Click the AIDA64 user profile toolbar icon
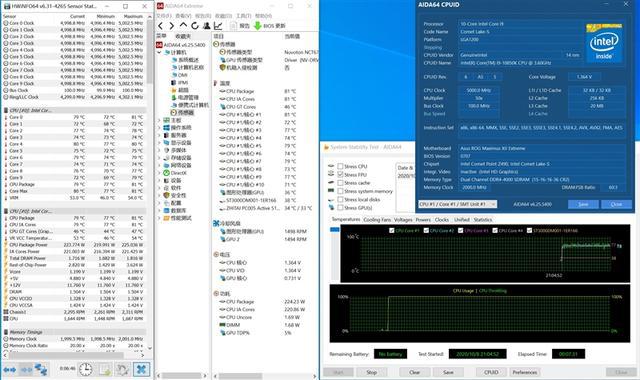This screenshot has height=380, width=640. click(x=207, y=26)
